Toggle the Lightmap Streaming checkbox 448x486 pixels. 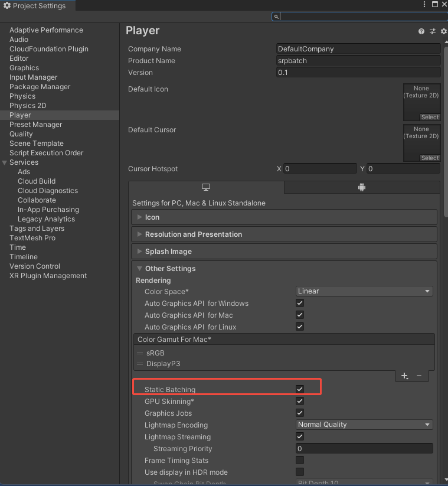click(x=300, y=436)
